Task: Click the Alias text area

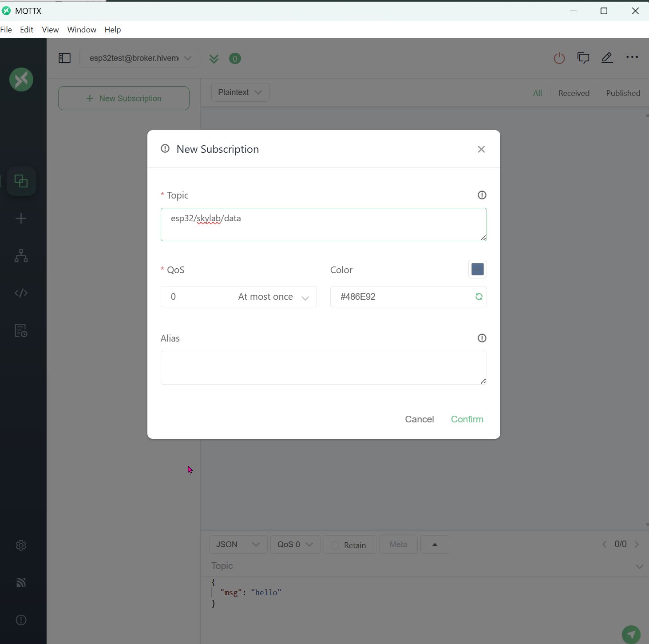Action: [x=324, y=368]
